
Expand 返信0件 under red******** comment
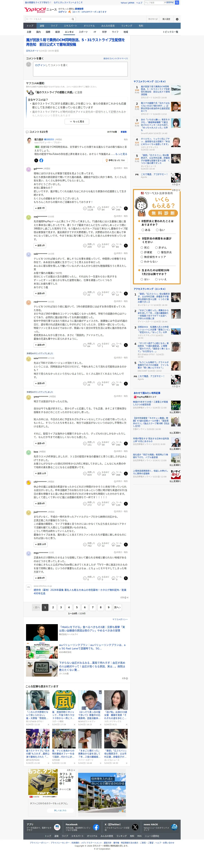tap(40, 345)
